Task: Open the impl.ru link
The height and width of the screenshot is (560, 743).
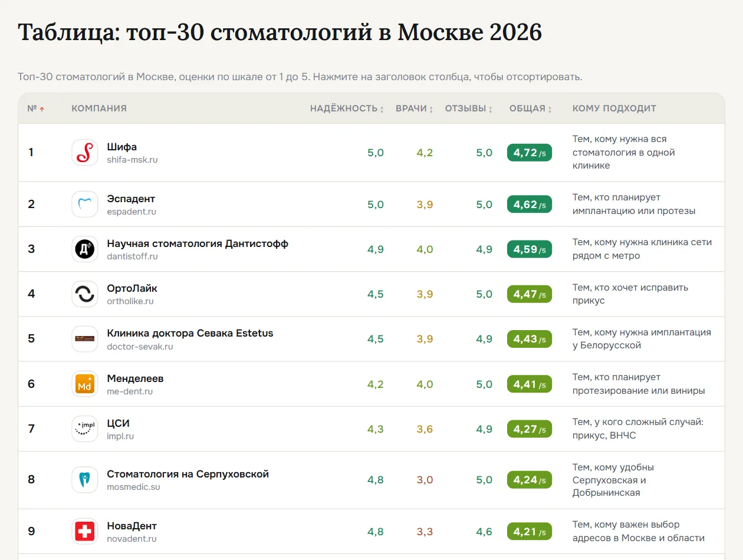Action: click(x=120, y=436)
